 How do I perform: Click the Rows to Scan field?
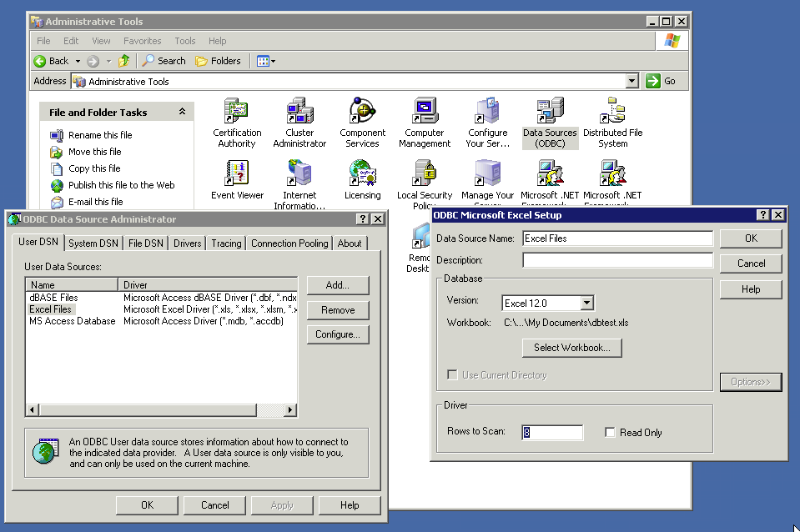[552, 433]
